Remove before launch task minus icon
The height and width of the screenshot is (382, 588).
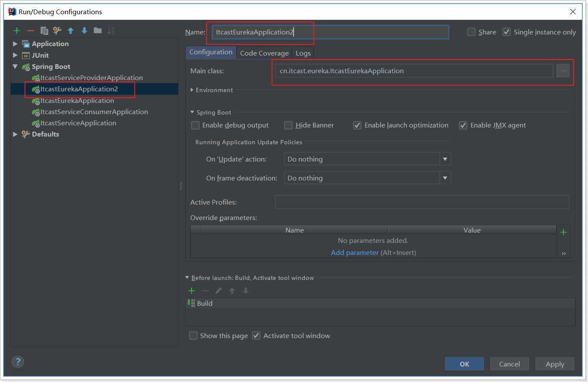(205, 291)
